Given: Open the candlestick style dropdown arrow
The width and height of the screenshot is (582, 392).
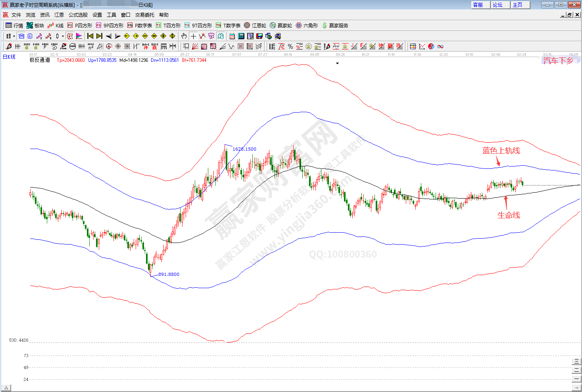Looking at the screenshot, I should click(x=63, y=36).
